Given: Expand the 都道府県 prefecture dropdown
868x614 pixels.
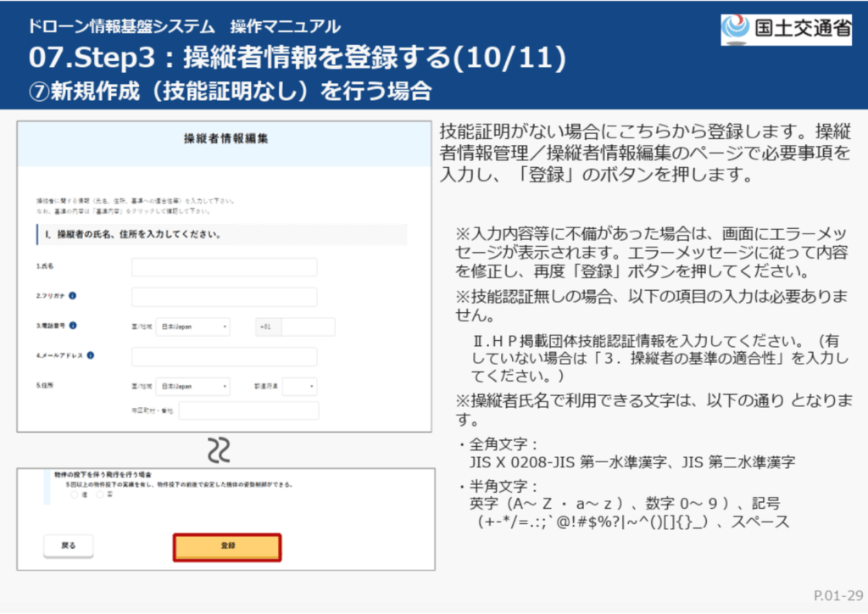Looking at the screenshot, I should pos(299,386).
